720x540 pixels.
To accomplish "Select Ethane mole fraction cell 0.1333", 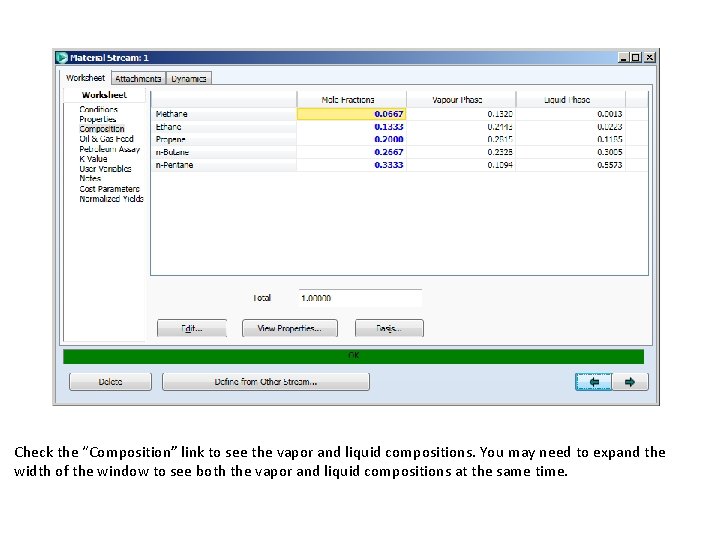I will pyautogui.click(x=351, y=127).
